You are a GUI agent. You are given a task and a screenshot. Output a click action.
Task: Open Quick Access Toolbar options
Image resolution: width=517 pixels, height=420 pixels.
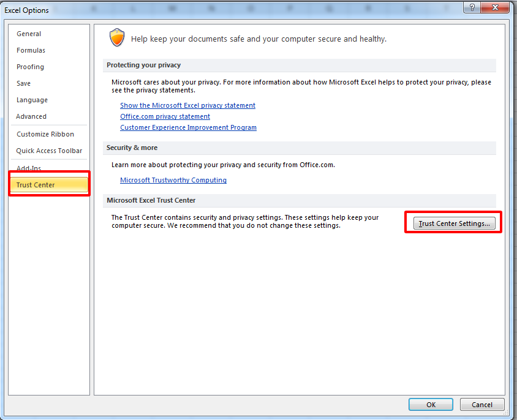tap(49, 151)
